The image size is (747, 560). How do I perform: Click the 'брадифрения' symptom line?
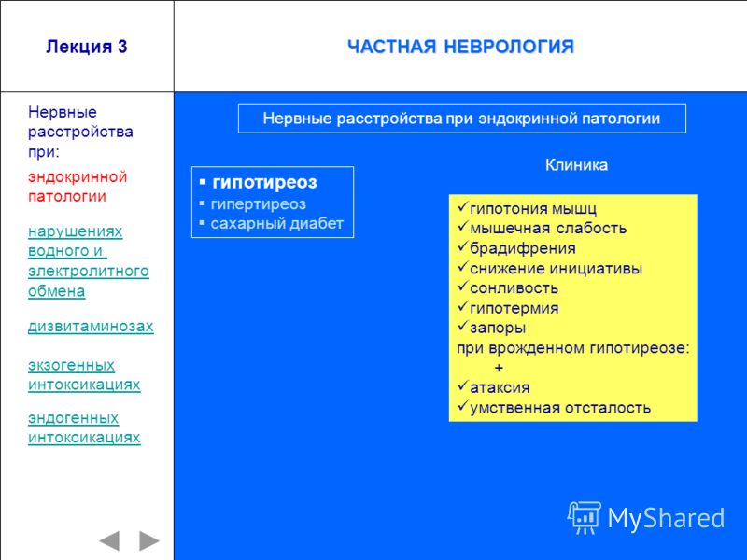click(516, 248)
